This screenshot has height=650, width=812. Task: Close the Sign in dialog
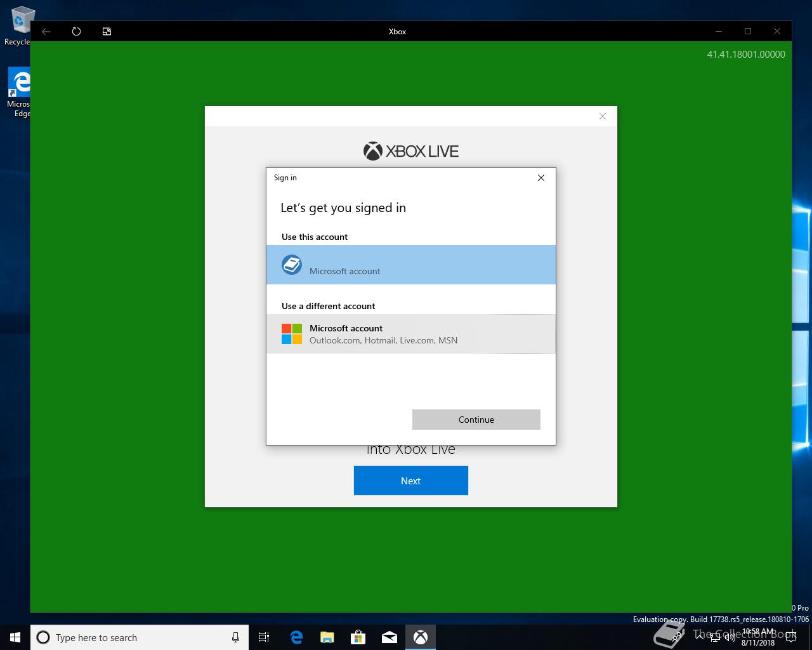pyautogui.click(x=541, y=178)
